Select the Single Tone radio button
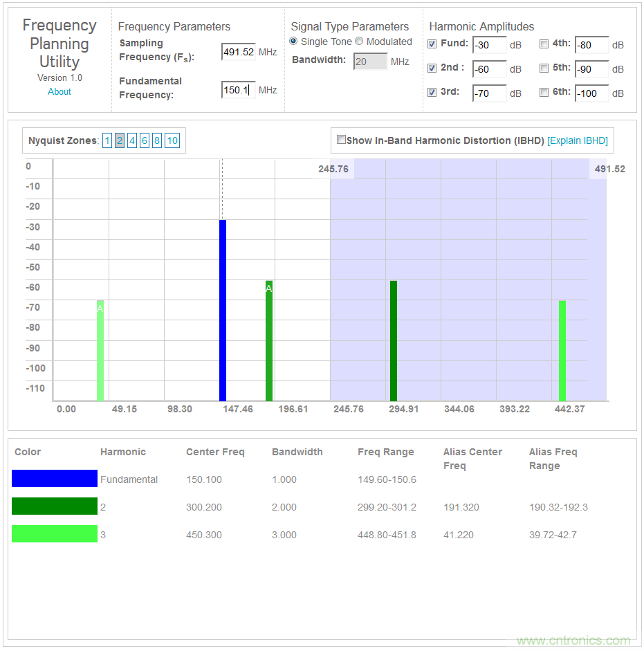The image size is (644, 651). (x=294, y=42)
